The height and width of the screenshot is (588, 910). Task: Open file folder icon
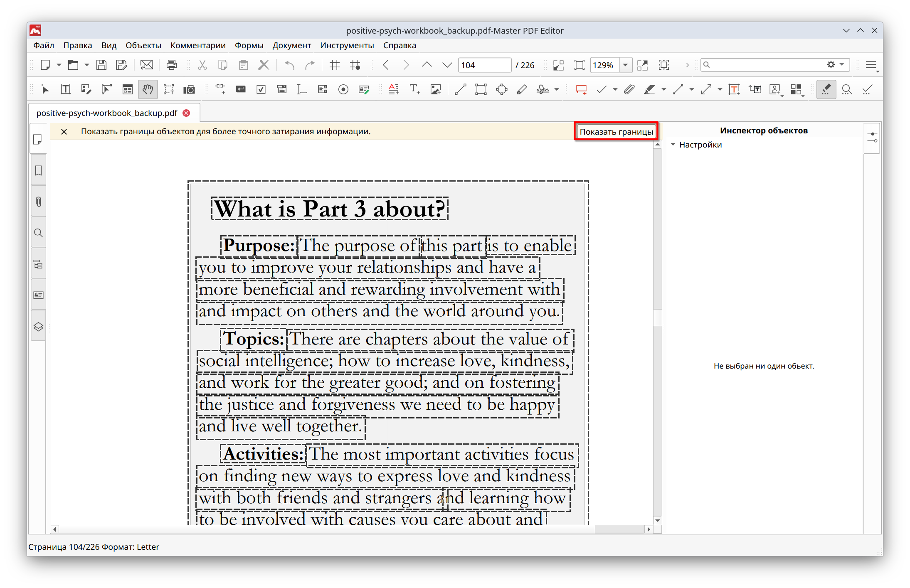point(73,65)
